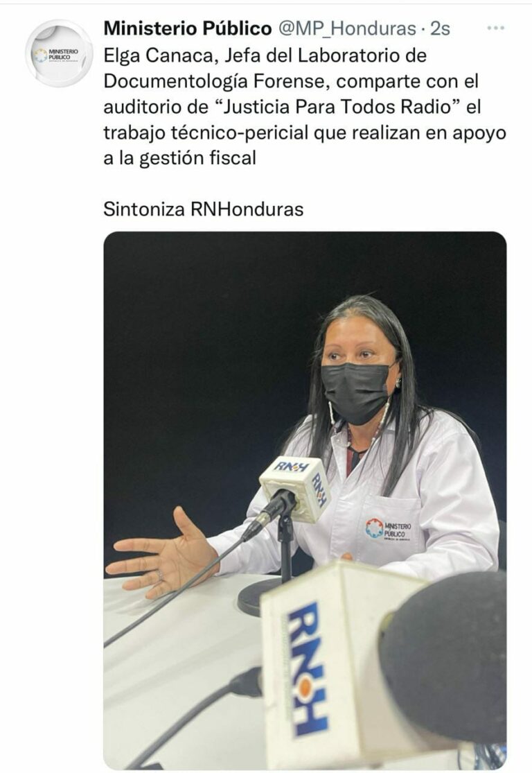Select the "Sintoniza RNHonduras" line

point(204,209)
